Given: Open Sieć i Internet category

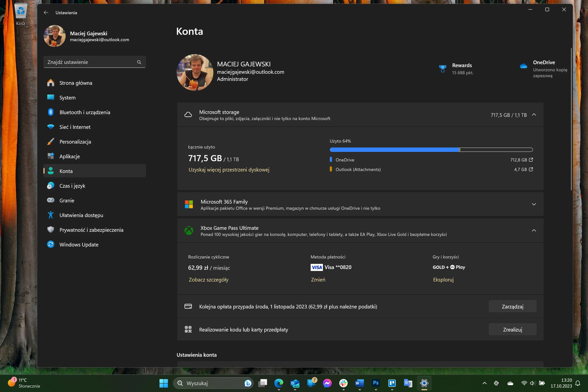Looking at the screenshot, I should (95, 127).
